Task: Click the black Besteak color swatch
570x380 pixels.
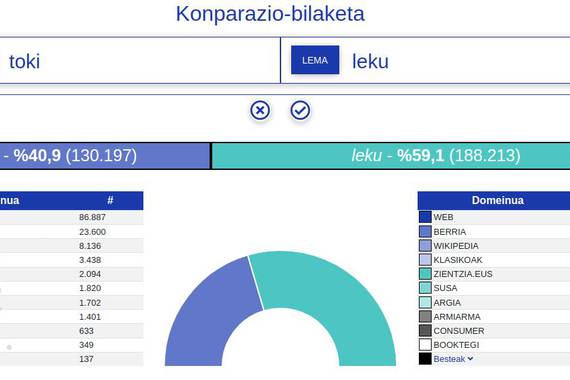Action: [425, 359]
